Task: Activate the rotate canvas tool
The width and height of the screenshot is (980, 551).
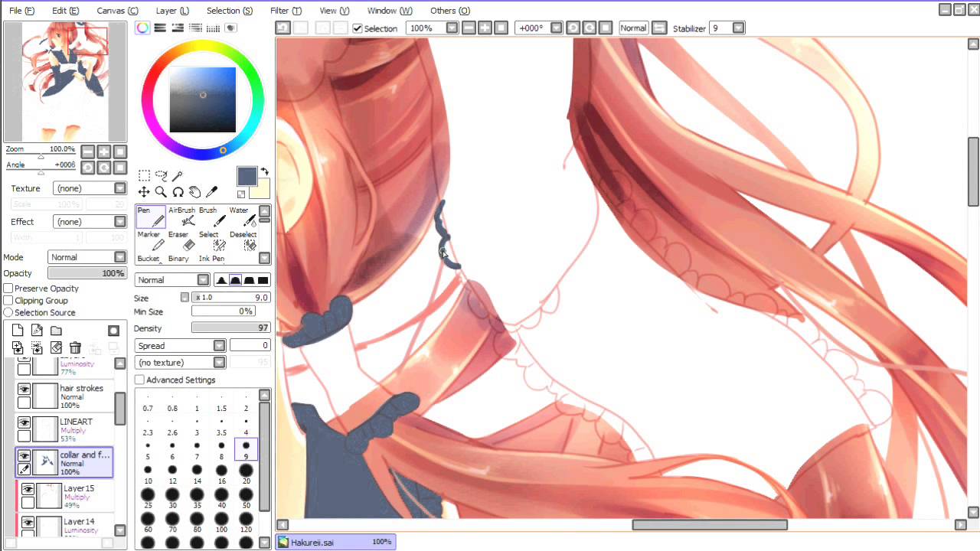Action: coord(178,192)
